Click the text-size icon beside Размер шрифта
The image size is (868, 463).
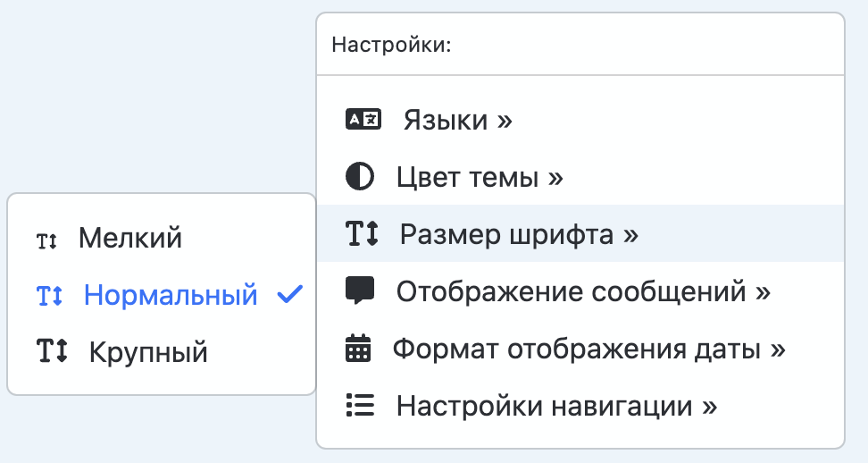(362, 234)
